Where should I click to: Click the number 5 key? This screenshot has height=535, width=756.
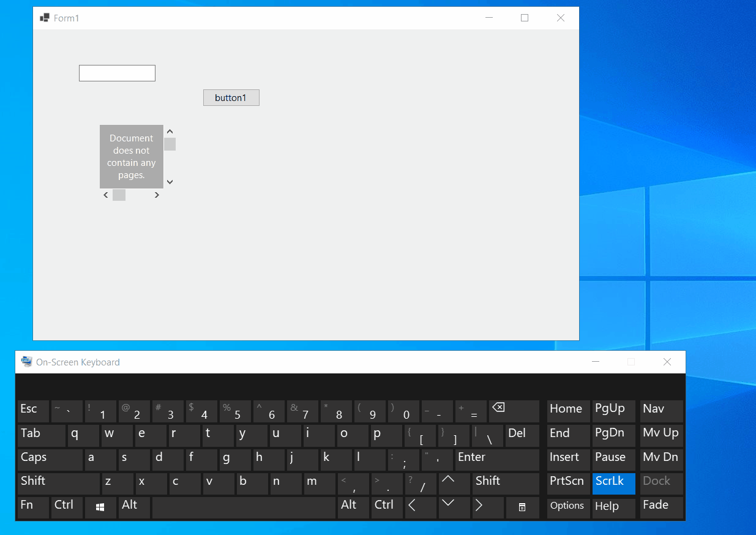pos(235,411)
